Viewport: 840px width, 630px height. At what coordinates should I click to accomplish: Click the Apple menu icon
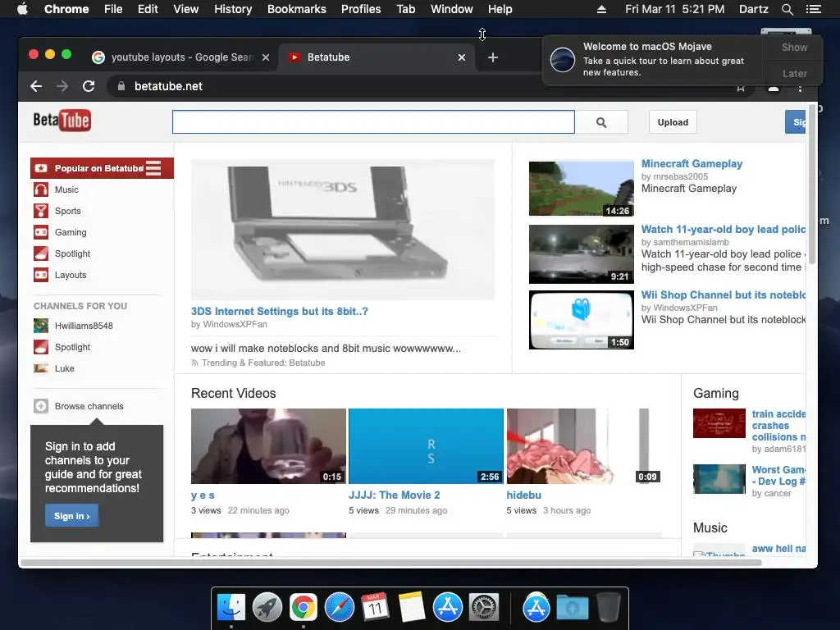[x=22, y=8]
